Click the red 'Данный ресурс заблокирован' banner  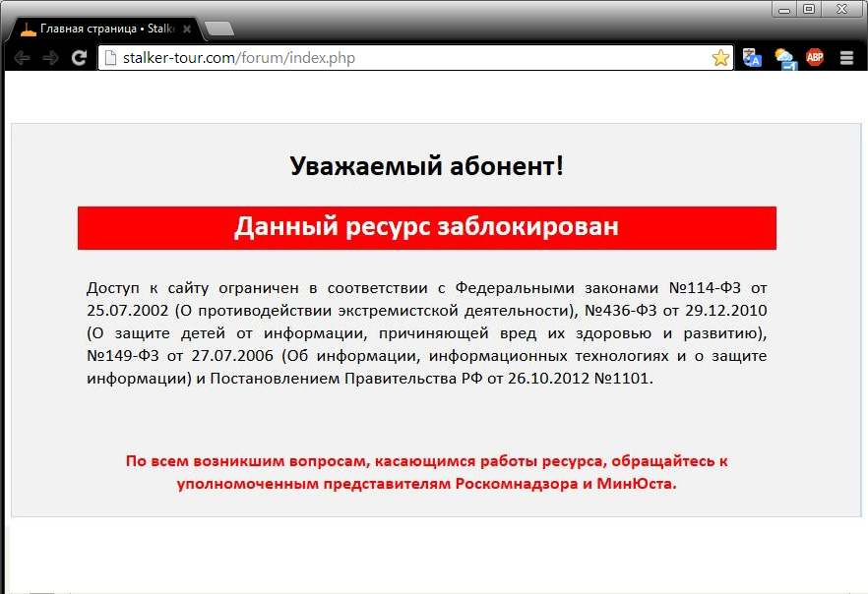(x=426, y=227)
